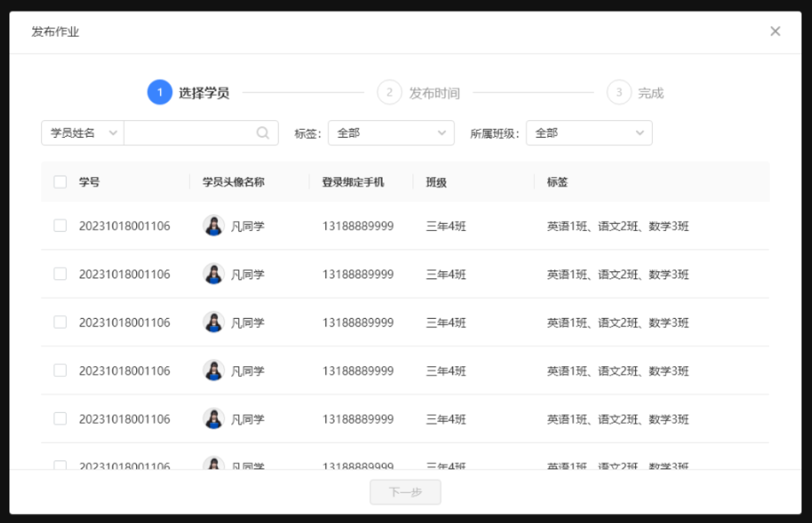Check the third student row checkbox
This screenshot has height=523, width=812.
point(59,322)
